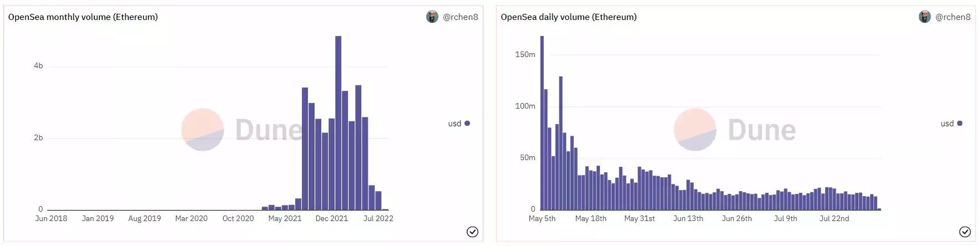Click usd legend color dot on monthly chart
Image resolution: width=980 pixels, height=246 pixels.
coord(467,124)
